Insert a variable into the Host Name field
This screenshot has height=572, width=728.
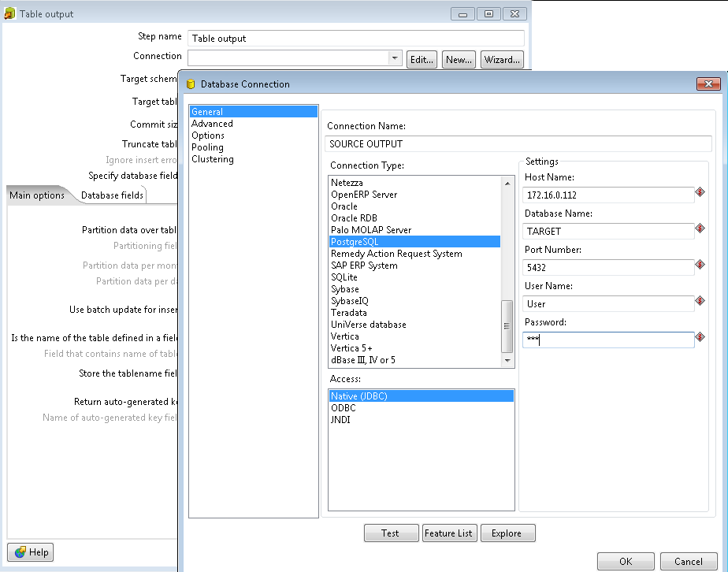(700, 191)
